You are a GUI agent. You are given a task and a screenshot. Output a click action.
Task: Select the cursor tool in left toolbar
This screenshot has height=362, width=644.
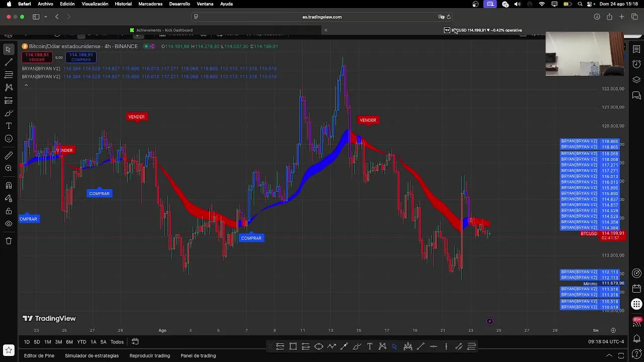tap(9, 49)
